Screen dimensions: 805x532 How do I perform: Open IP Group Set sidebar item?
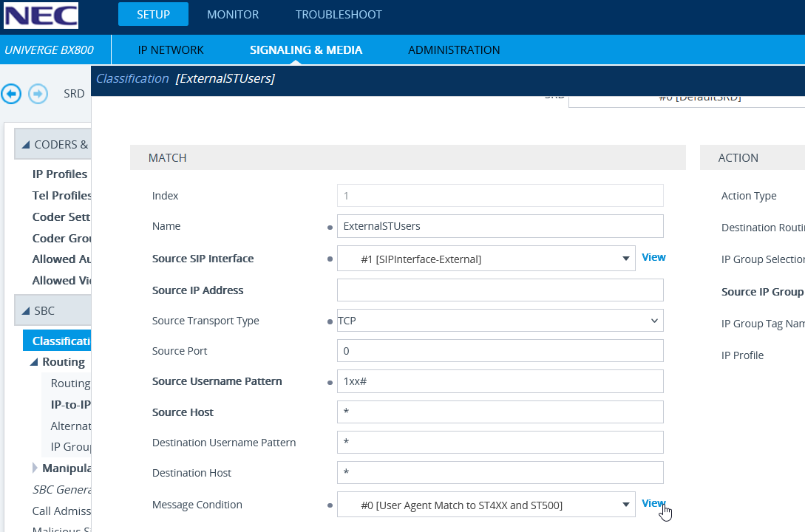click(70, 447)
